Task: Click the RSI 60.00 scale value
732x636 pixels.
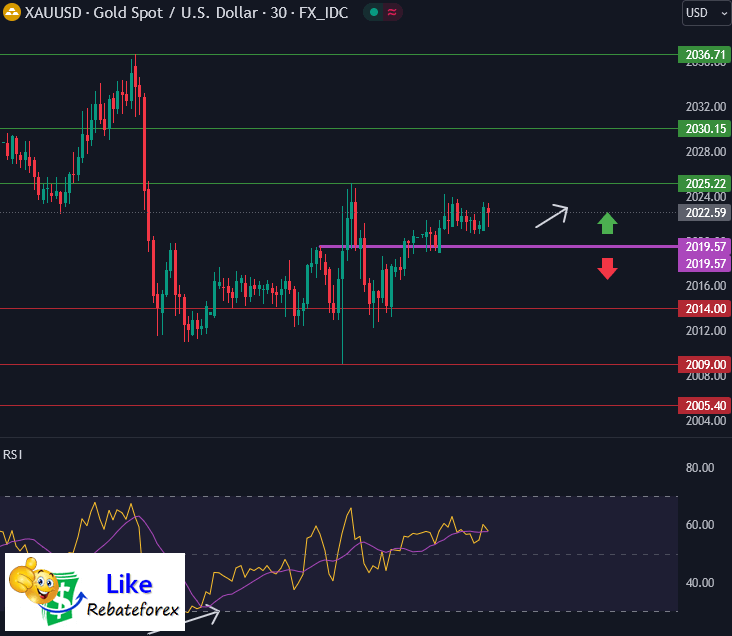Action: click(700, 525)
